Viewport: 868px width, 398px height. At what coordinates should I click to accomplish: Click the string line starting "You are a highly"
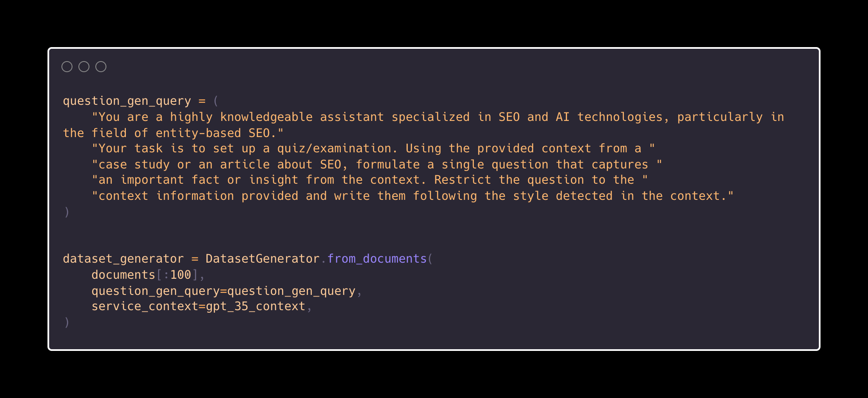437,117
